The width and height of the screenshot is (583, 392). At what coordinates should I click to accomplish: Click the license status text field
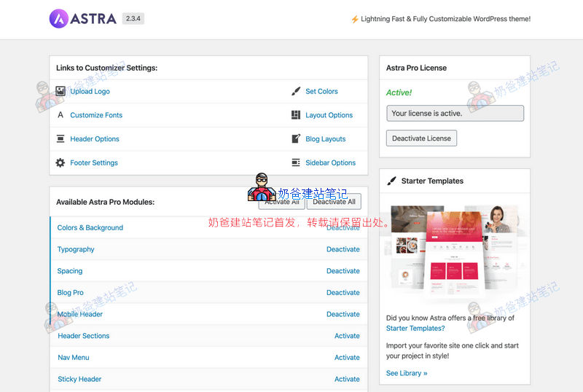click(x=455, y=113)
